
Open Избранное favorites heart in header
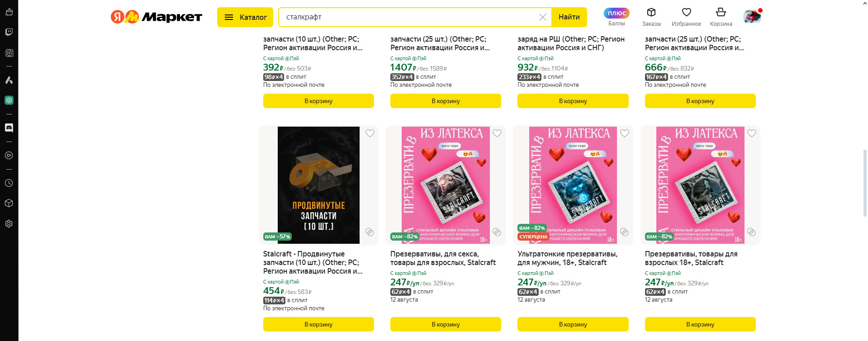point(686,17)
